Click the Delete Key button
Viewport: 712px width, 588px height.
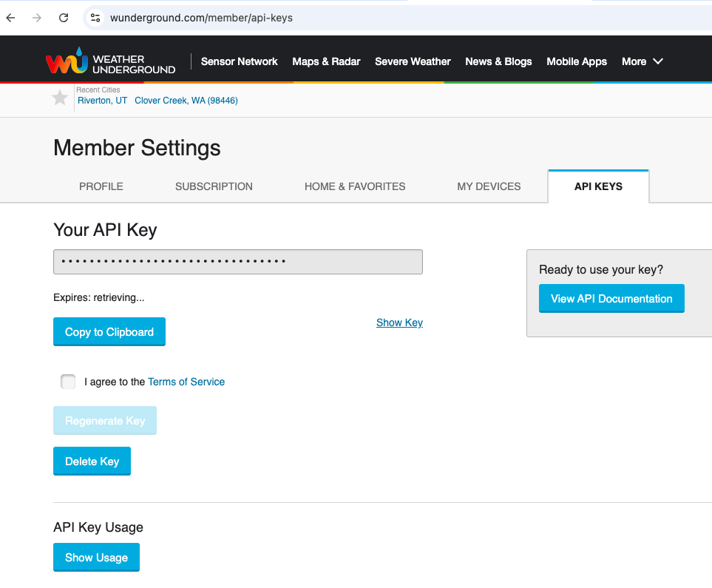pos(92,462)
